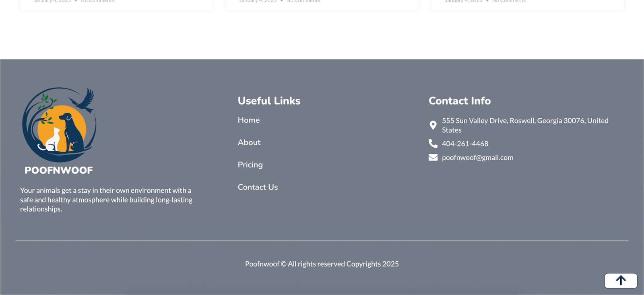Click the copyright notice text
This screenshot has width=644, height=295.
pyautogui.click(x=322, y=264)
